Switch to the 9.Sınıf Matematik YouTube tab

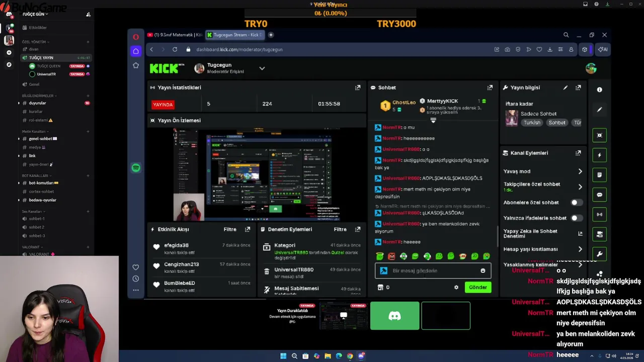[x=175, y=35]
